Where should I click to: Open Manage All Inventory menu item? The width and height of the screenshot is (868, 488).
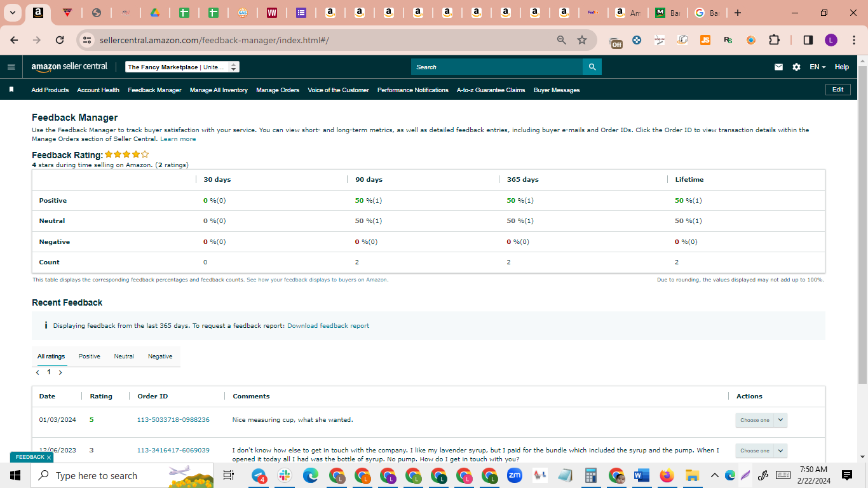coord(219,90)
